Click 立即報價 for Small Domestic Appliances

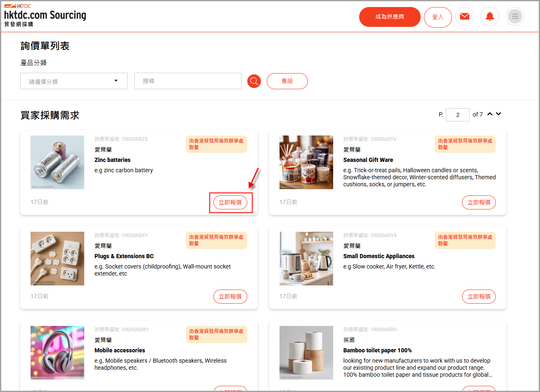click(x=479, y=297)
